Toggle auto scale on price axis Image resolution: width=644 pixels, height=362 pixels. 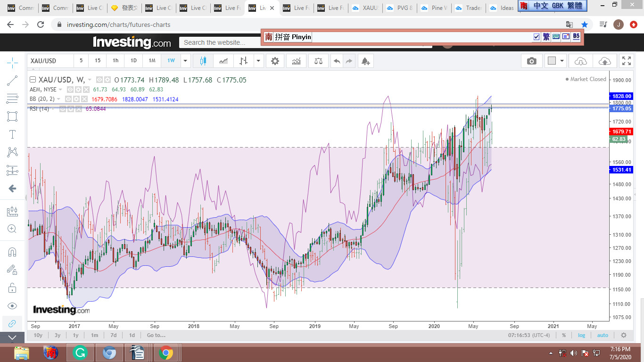603,335
